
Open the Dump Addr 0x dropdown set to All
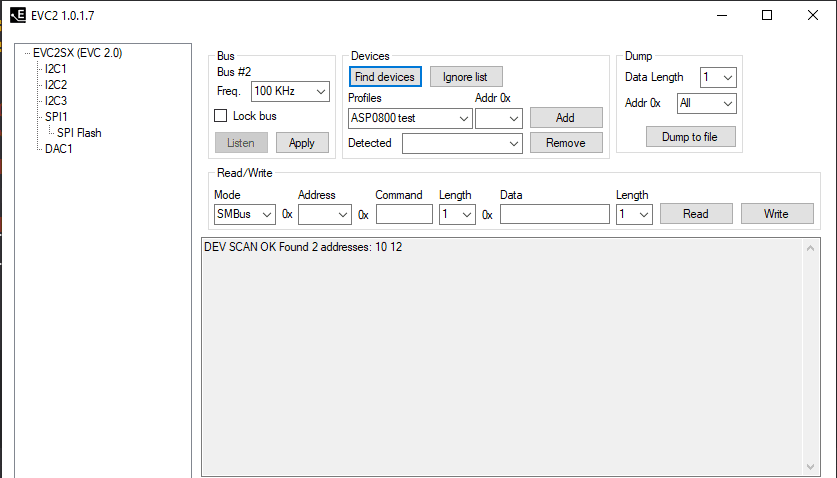click(x=707, y=104)
